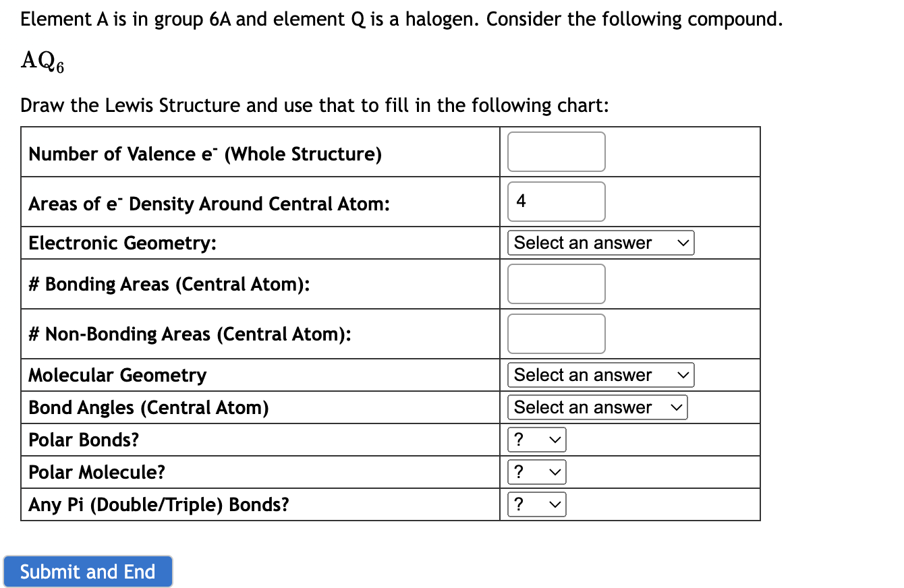Select the Select an answer text for Electronic Geometry
The width and height of the screenshot is (904, 588).
click(x=582, y=243)
